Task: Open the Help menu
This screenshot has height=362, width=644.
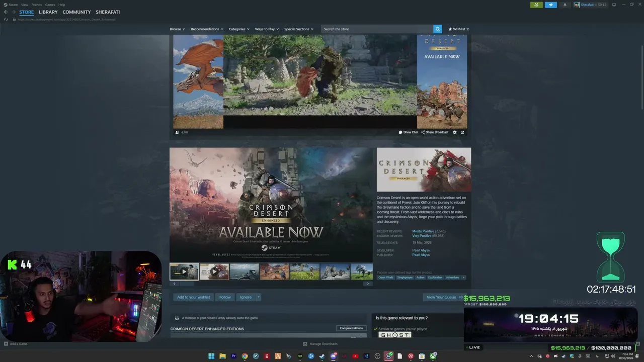Action: tap(62, 5)
